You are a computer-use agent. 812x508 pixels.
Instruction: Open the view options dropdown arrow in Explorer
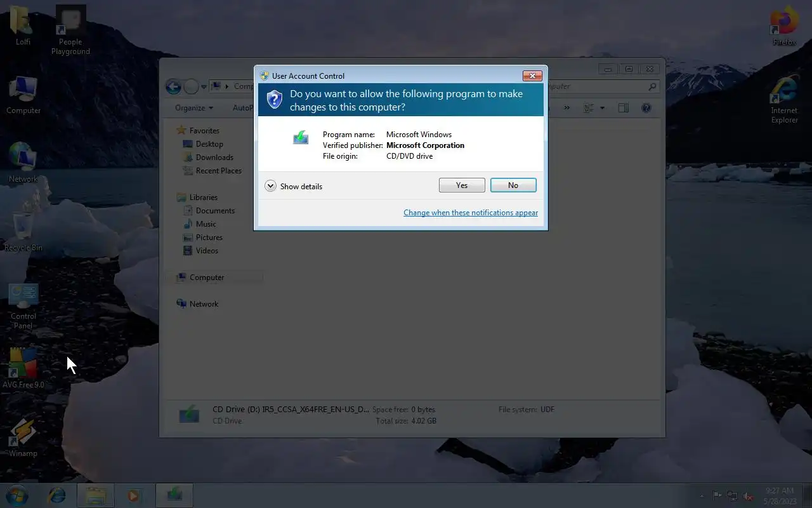click(602, 108)
